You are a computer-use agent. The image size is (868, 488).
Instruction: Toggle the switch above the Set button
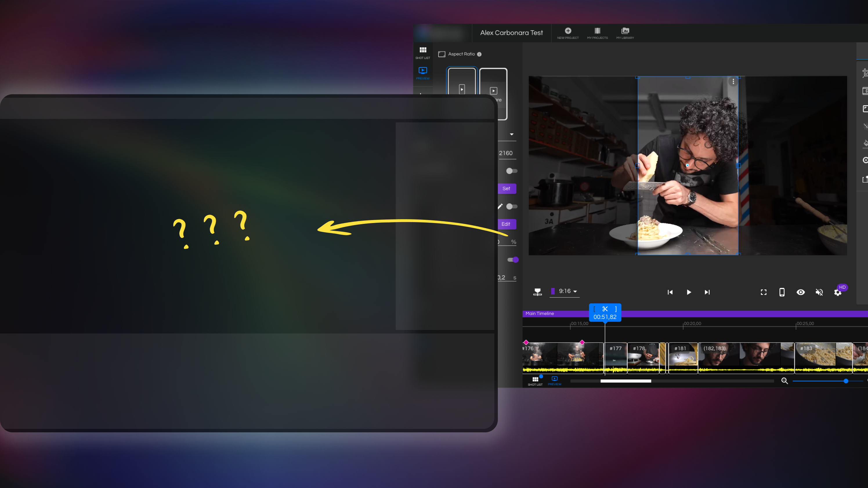511,171
